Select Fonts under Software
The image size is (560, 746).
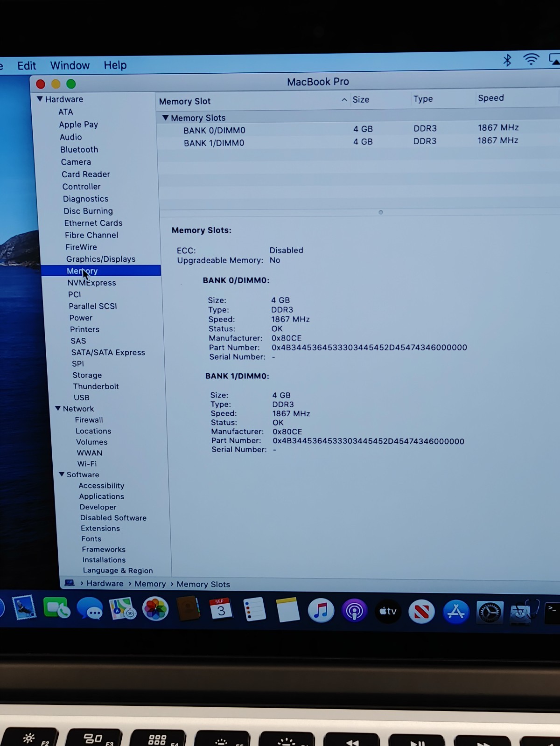point(91,539)
